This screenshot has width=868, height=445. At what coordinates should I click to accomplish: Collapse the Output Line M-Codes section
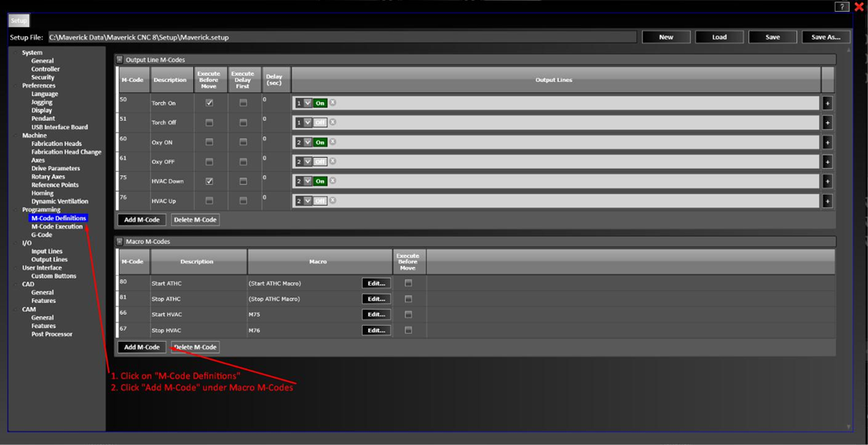pyautogui.click(x=120, y=59)
